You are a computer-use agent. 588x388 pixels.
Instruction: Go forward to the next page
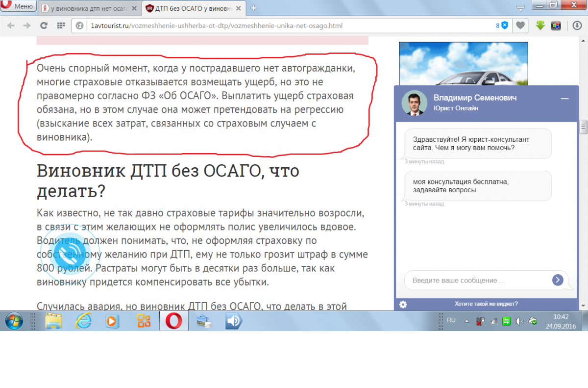[27, 26]
